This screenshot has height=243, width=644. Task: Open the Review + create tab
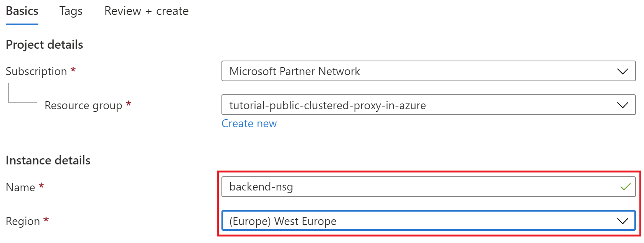[x=146, y=11]
